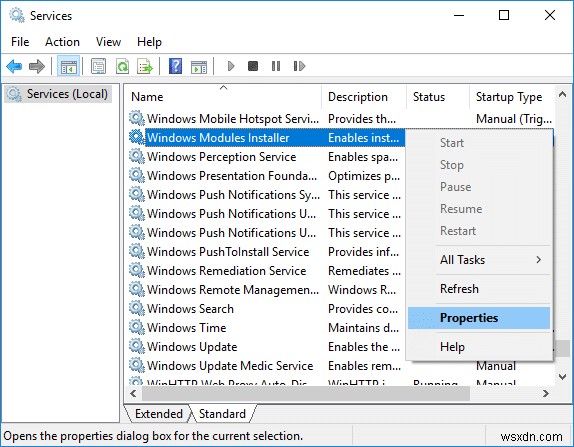Sort by the Startup Type column header
The width and height of the screenshot is (574, 447).
pos(512,97)
